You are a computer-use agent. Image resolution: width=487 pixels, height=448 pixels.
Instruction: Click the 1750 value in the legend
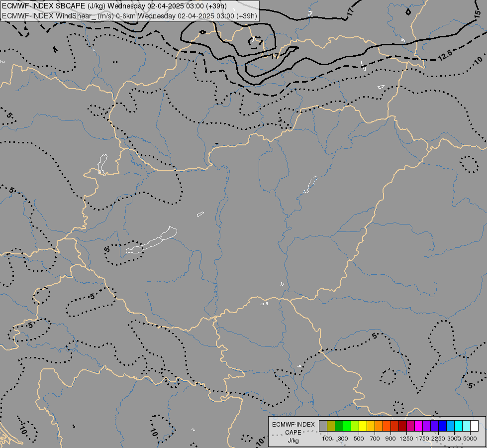(422, 439)
